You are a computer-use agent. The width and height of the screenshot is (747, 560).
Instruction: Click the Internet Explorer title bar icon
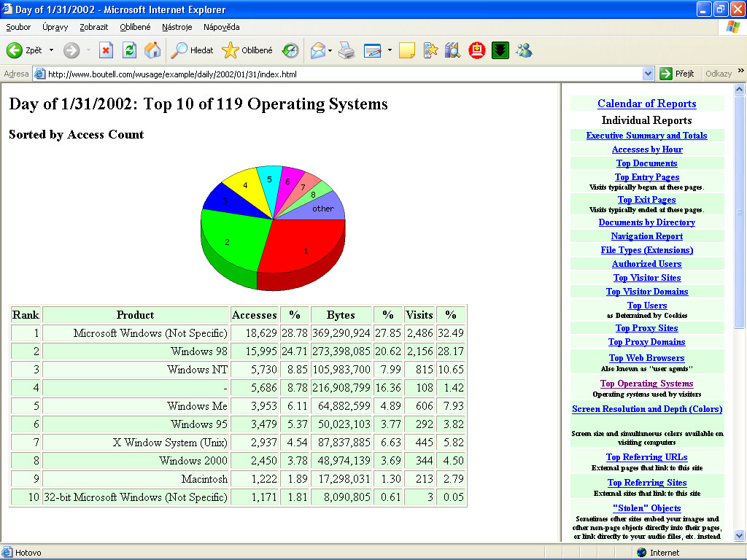pos(7,9)
